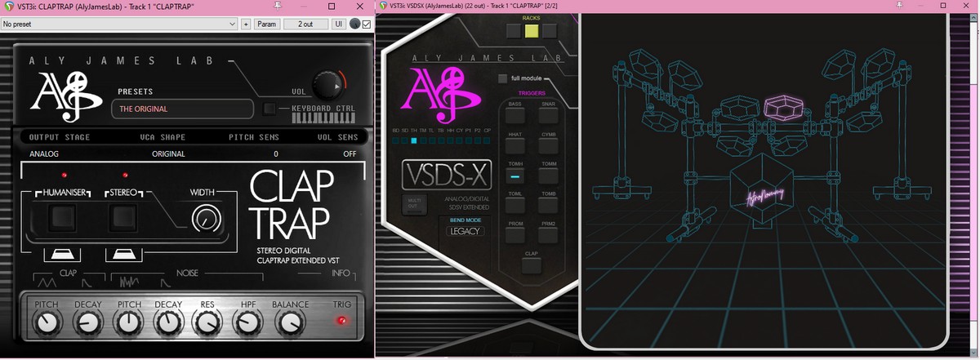The image size is (980, 360).
Task: Select the yellow middle RACKS slot
Action: (x=531, y=32)
